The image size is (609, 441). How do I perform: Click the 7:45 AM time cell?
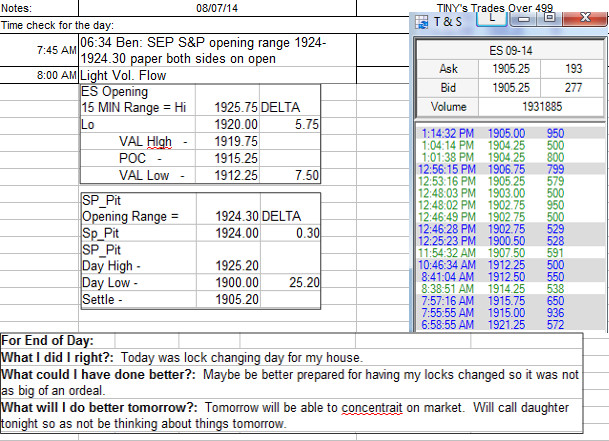[39, 50]
